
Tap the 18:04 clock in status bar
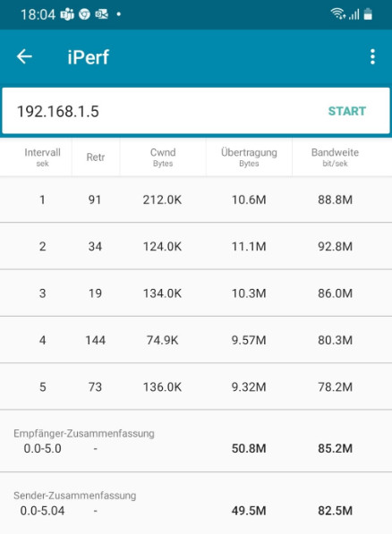(x=38, y=14)
